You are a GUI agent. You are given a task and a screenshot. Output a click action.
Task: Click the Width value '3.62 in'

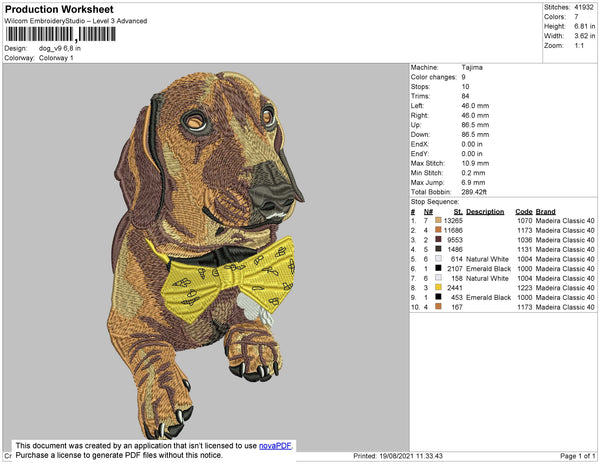point(584,36)
